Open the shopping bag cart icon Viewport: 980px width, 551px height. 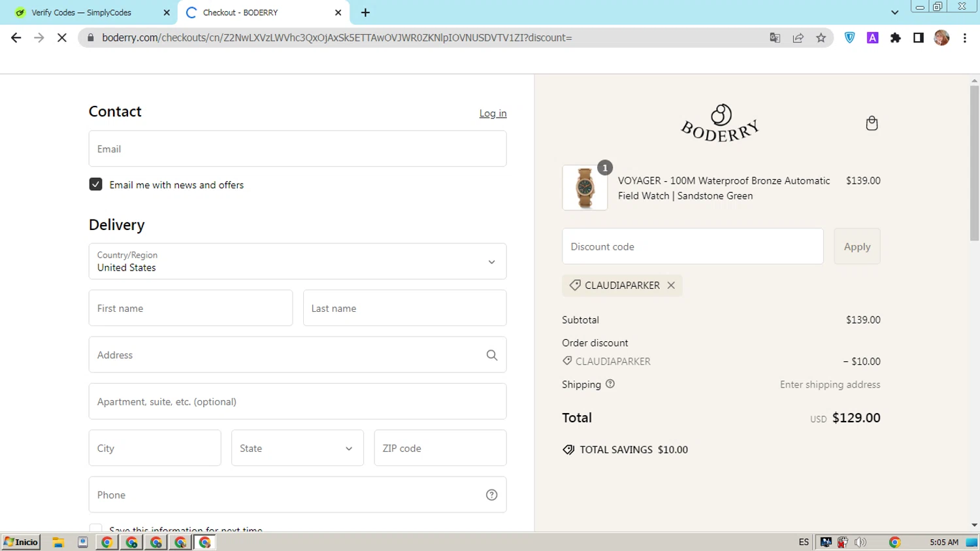(x=872, y=123)
